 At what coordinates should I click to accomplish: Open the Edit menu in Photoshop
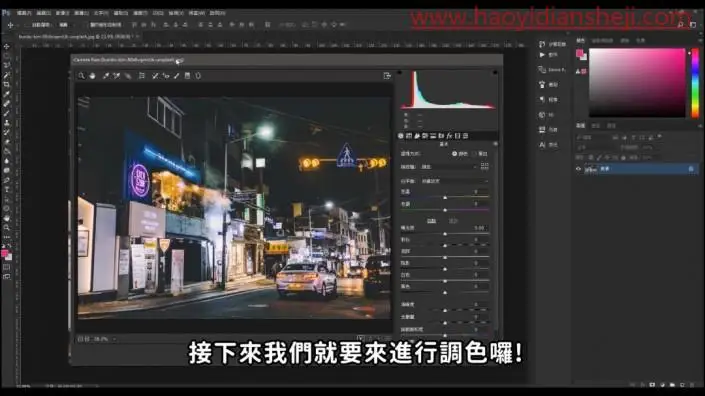44,13
